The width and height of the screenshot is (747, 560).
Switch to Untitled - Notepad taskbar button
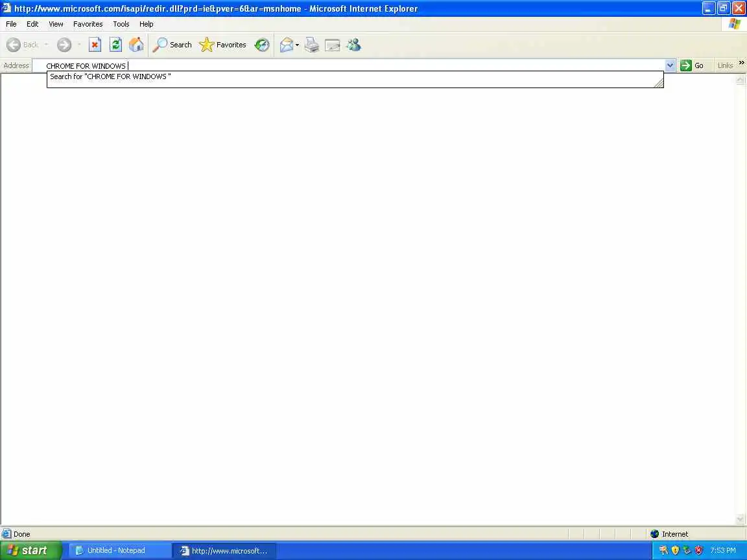tap(120, 550)
